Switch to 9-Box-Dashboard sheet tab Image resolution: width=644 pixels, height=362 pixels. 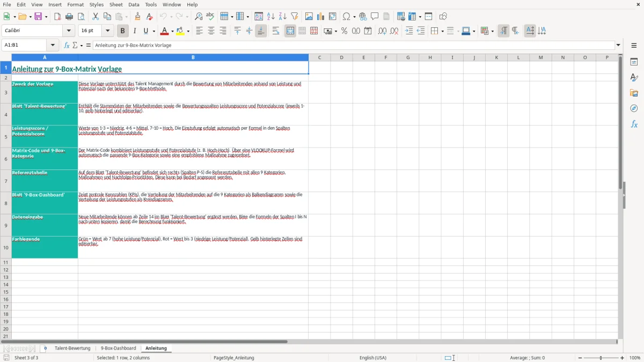[x=119, y=348]
